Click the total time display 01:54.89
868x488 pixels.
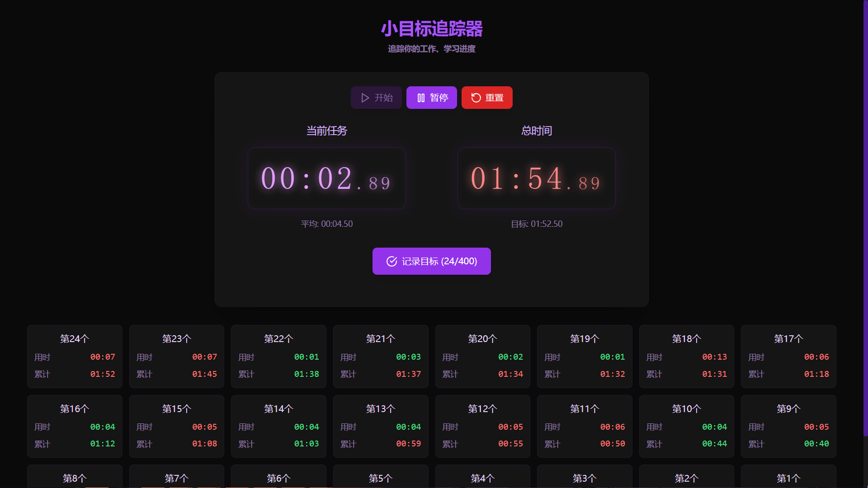point(537,178)
